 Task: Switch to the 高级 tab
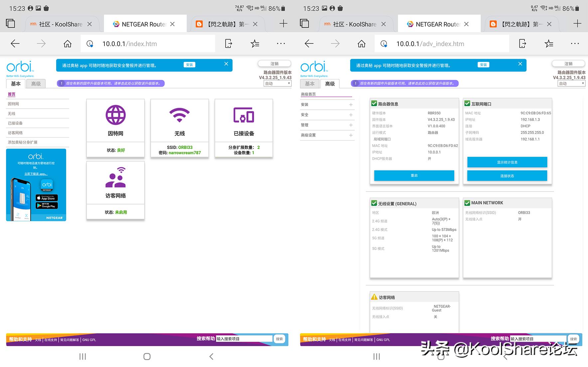(x=36, y=83)
